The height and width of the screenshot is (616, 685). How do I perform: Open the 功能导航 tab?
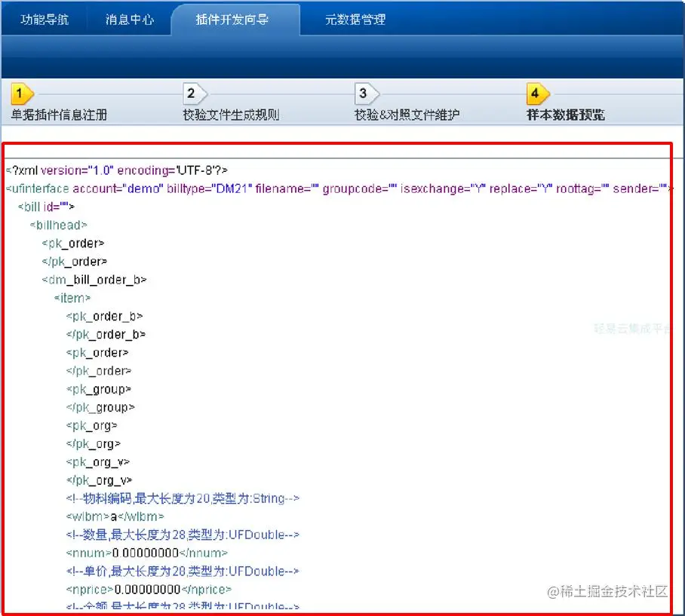pyautogui.click(x=44, y=19)
